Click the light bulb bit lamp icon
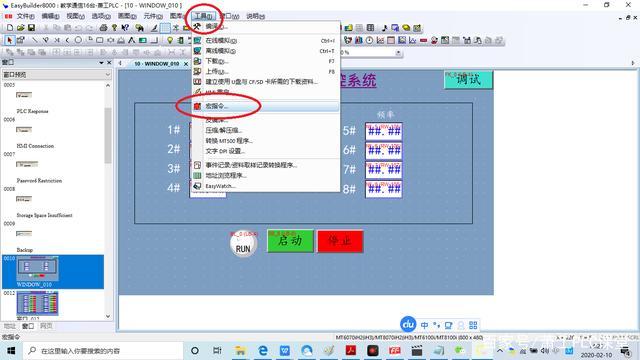 170,40
